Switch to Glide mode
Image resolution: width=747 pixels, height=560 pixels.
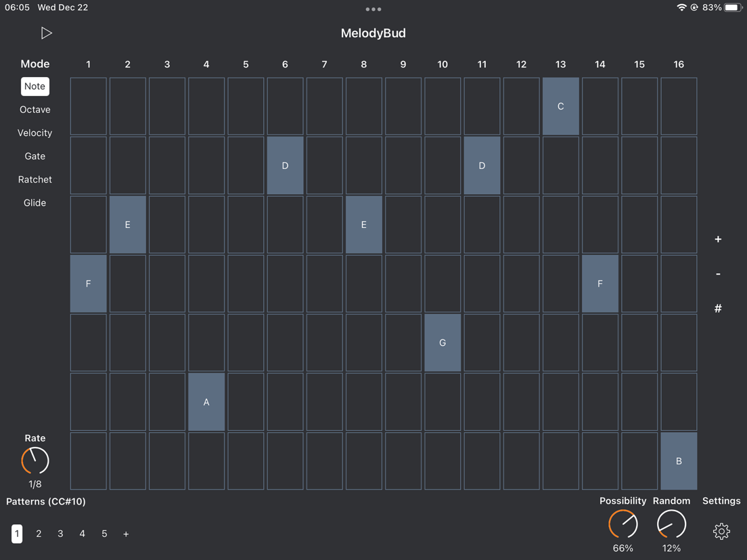tap(35, 203)
